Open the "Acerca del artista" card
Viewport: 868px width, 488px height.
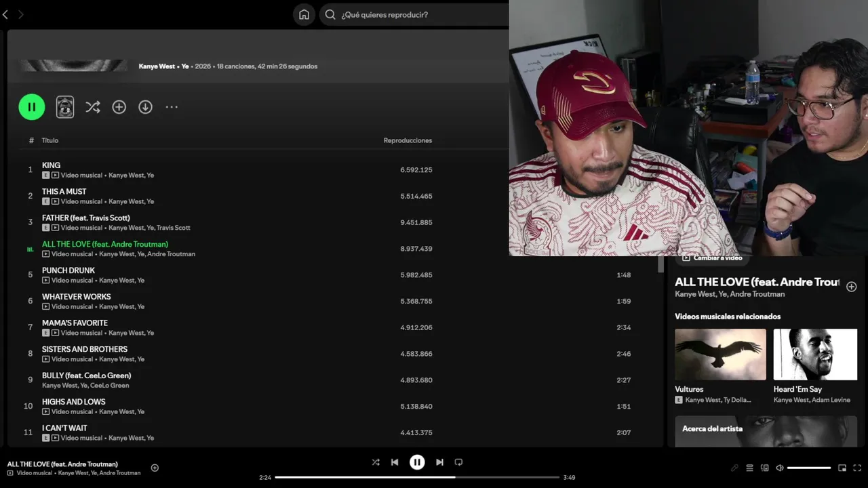click(766, 431)
